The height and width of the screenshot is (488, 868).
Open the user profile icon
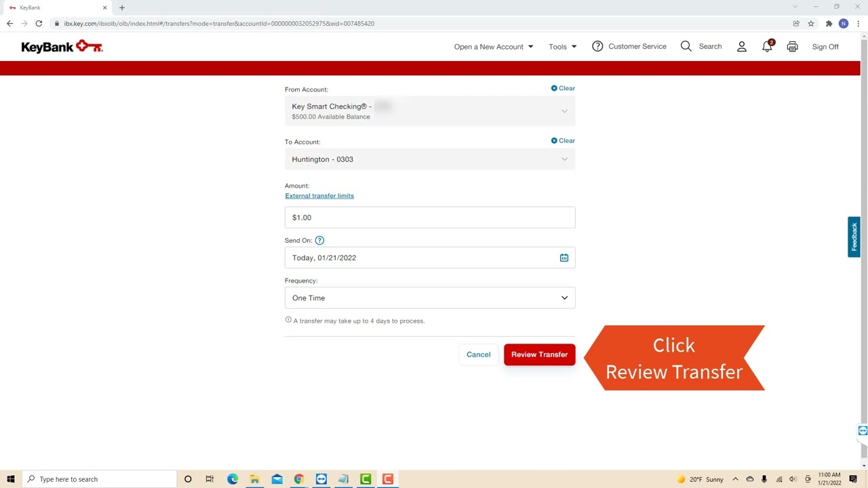coord(742,47)
